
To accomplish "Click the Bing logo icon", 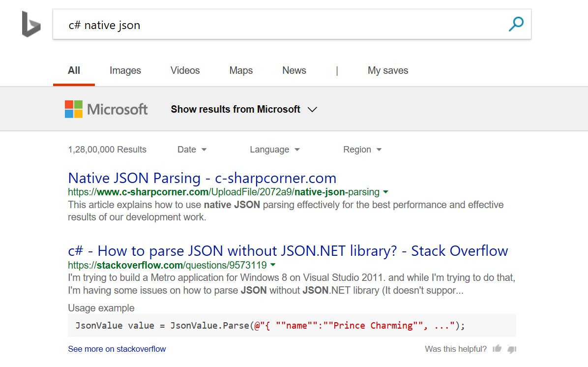I will 31,25.
